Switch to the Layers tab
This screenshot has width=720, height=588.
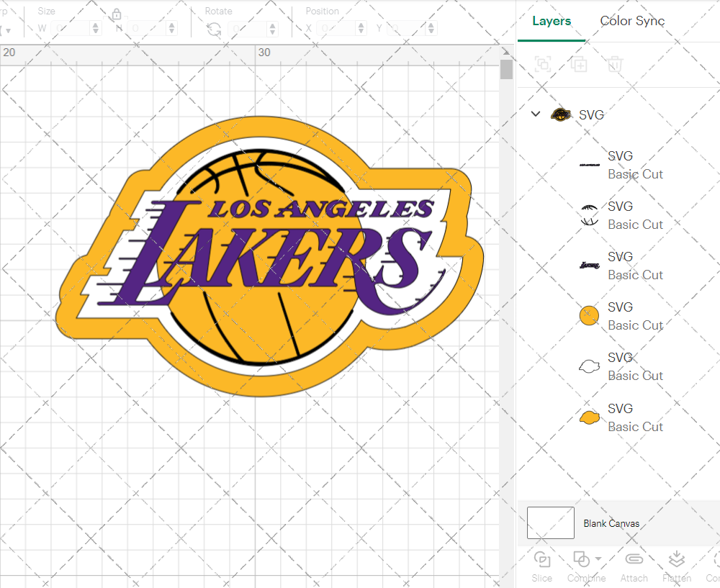[552, 21]
